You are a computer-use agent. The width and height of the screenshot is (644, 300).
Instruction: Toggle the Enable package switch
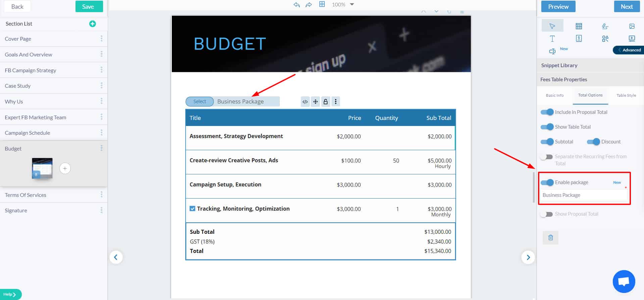coord(547,182)
